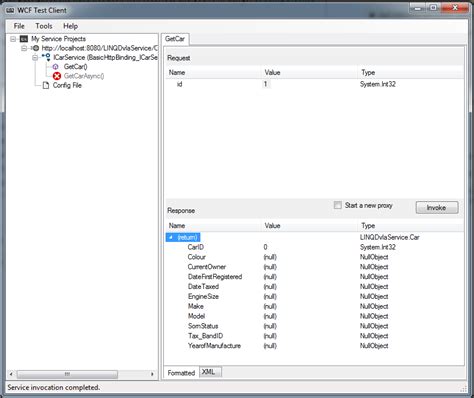The image size is (474, 398).
Task: Collapse the localhost:8080 service node
Action: [x=24, y=48]
